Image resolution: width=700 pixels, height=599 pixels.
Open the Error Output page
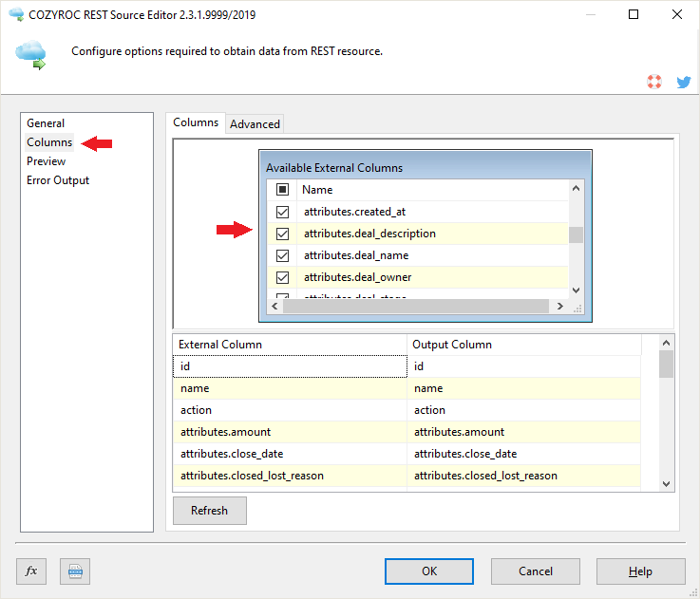pos(58,180)
